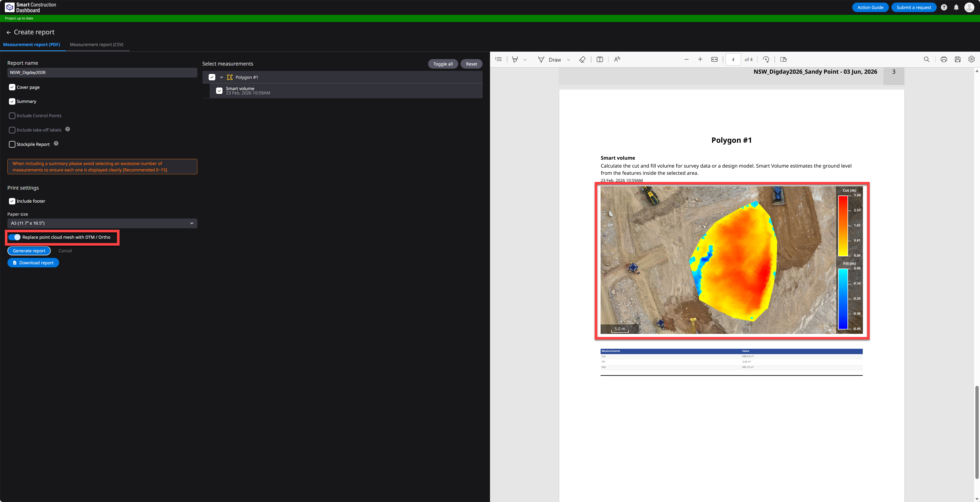Screen dimensions: 980x502
Task: Reset the measurement selection
Action: coord(471,64)
